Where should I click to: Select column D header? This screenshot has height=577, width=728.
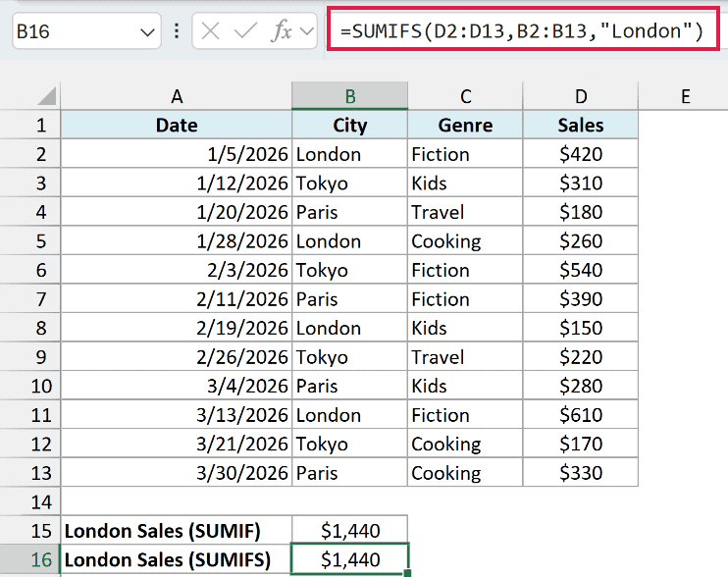coord(581,96)
